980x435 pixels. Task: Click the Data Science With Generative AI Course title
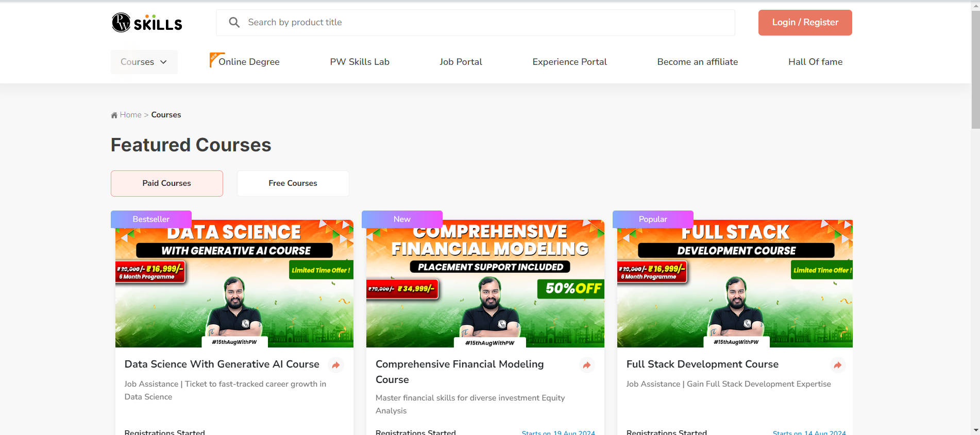click(x=222, y=364)
